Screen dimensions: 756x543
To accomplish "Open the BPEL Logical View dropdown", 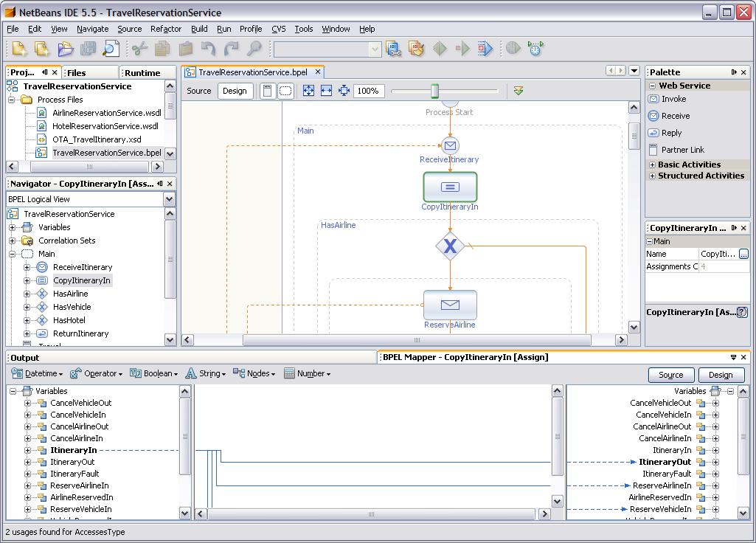I will click(169, 199).
